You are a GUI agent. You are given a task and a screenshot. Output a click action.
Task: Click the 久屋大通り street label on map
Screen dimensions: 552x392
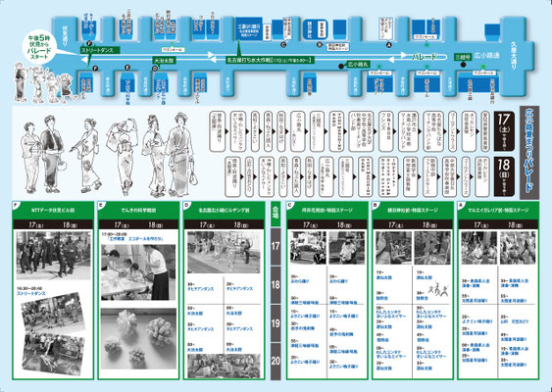click(x=515, y=56)
